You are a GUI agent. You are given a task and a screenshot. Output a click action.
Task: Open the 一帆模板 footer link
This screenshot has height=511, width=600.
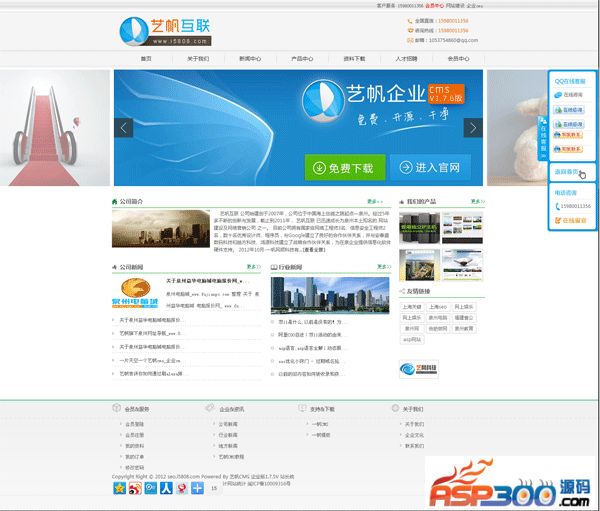(x=321, y=435)
